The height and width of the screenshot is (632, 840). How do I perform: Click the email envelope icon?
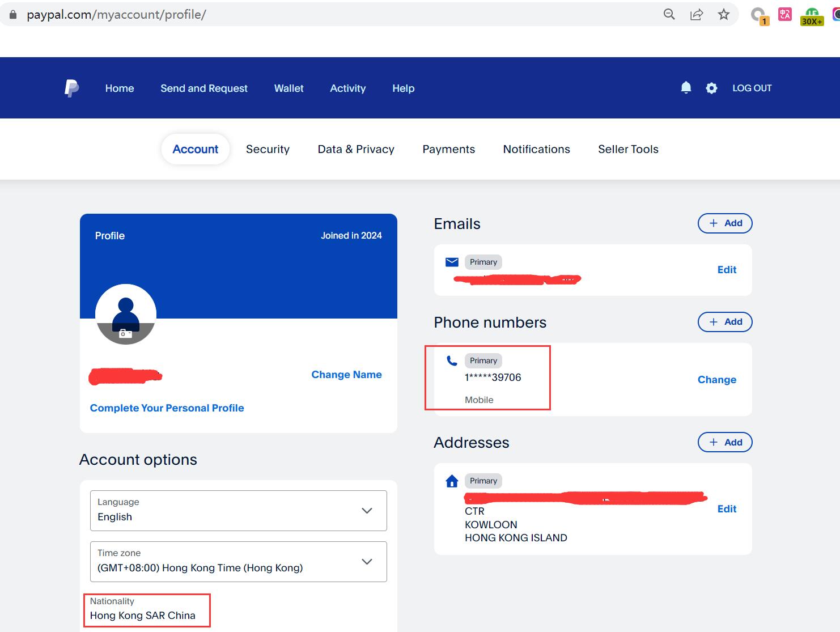[x=452, y=262]
